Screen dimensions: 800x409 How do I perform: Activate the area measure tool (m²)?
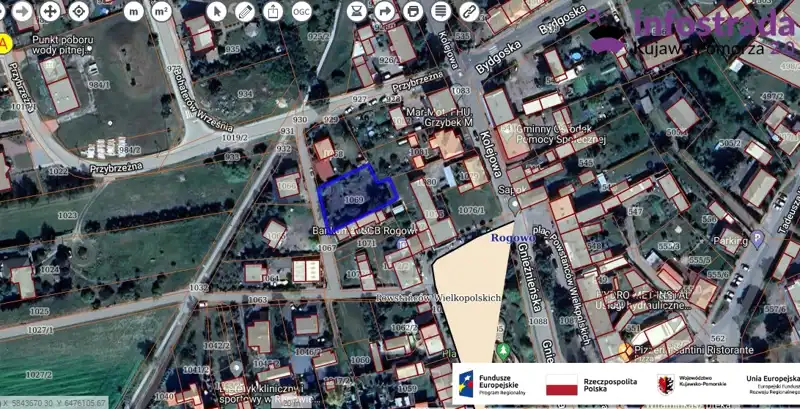click(x=160, y=12)
